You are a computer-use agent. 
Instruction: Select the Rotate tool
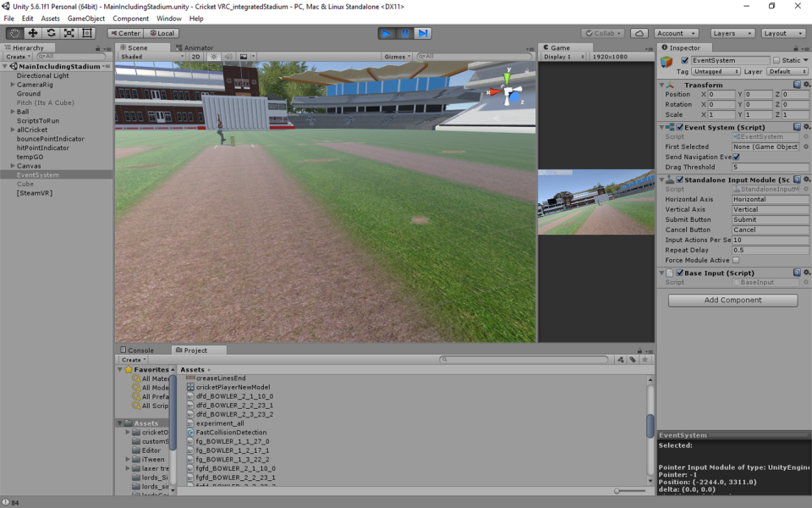pyautogui.click(x=51, y=33)
